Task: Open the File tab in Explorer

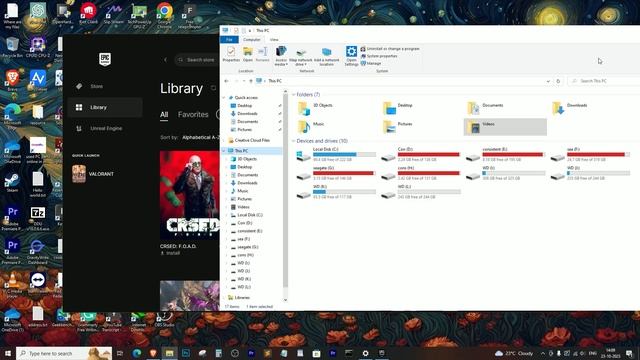Action: pos(229,40)
